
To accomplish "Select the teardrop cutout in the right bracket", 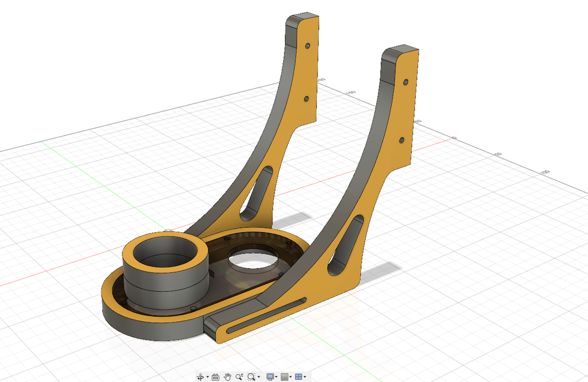I will click(x=346, y=245).
